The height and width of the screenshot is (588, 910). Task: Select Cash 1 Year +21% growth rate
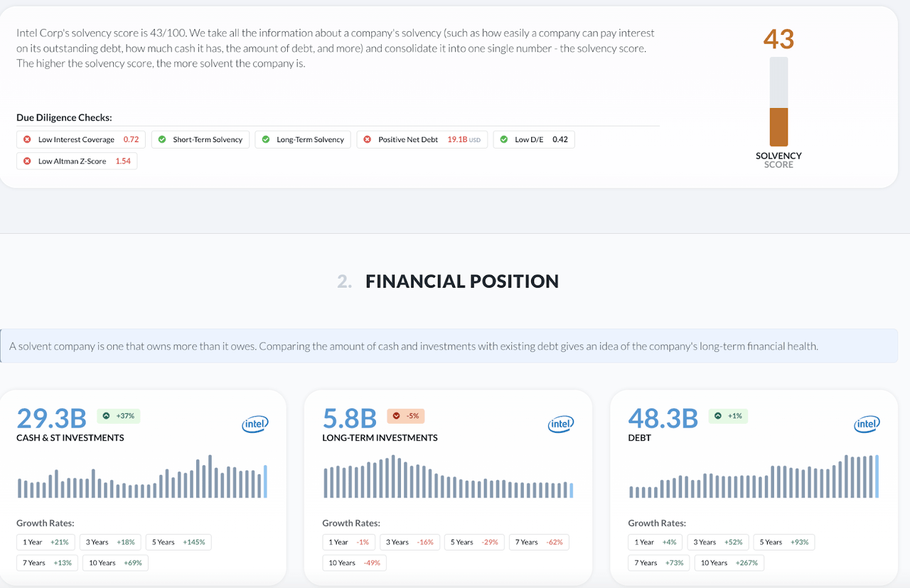pos(45,542)
